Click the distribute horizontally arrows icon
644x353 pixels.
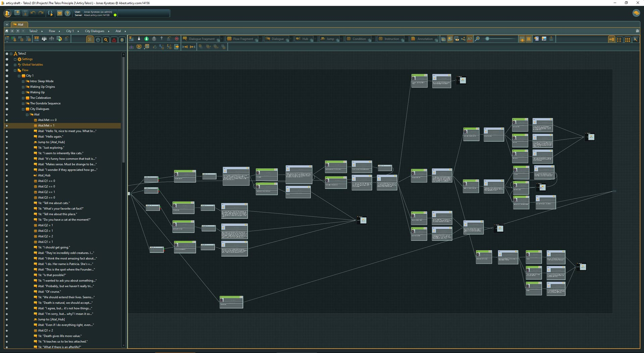coord(185,47)
